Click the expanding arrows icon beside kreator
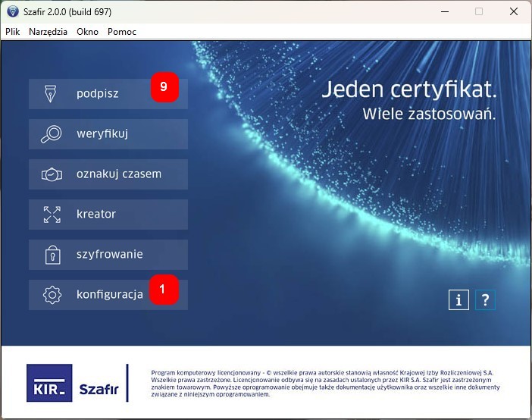532x420 pixels. point(52,215)
